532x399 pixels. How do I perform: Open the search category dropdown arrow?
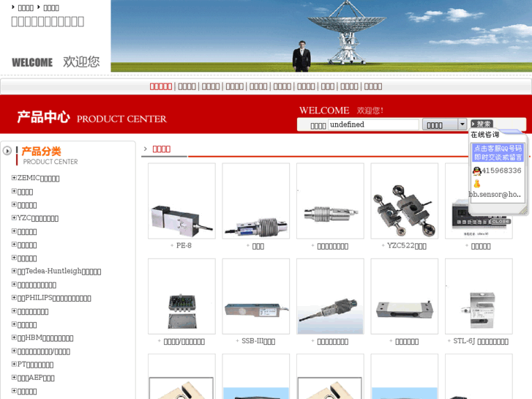462,124
